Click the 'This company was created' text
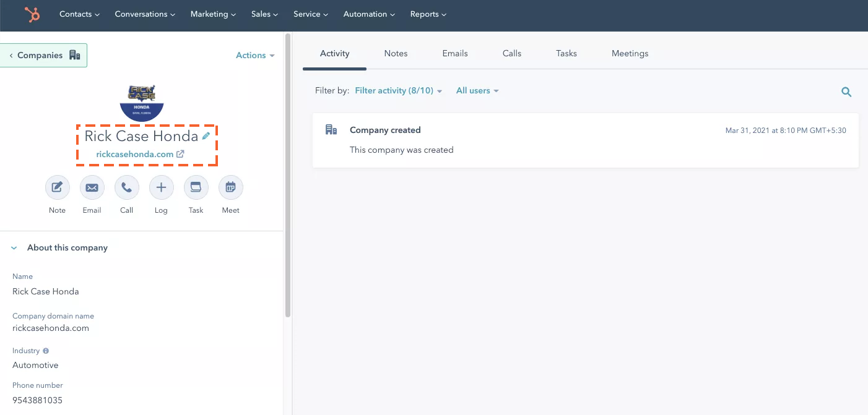This screenshot has height=415, width=868. click(x=402, y=150)
